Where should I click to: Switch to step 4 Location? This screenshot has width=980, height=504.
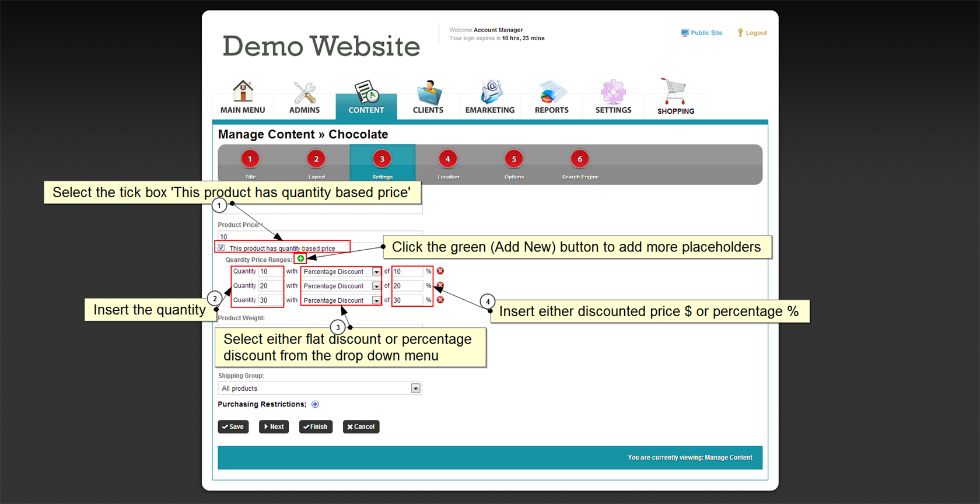click(447, 159)
